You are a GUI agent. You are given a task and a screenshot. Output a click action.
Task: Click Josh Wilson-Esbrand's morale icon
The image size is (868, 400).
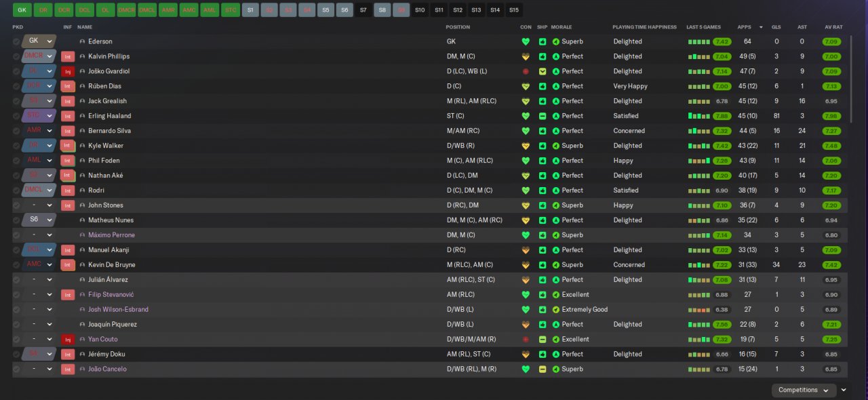coord(556,309)
